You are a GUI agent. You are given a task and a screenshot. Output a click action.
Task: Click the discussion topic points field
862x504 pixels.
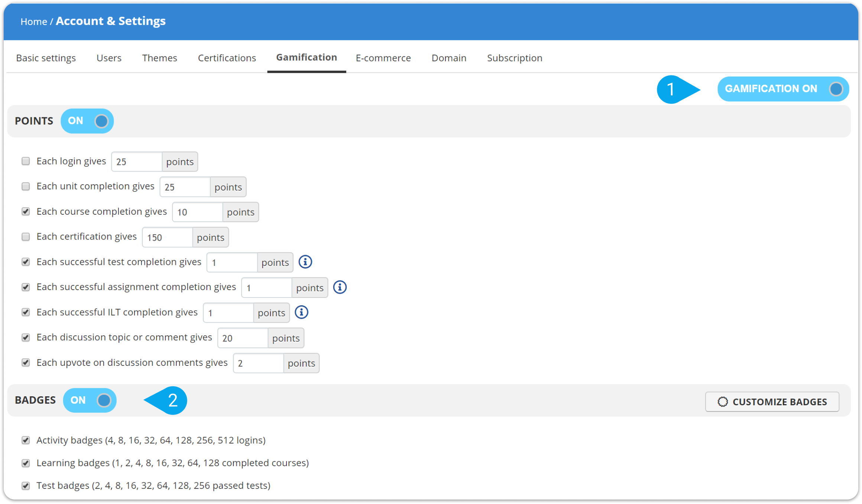[x=243, y=338]
